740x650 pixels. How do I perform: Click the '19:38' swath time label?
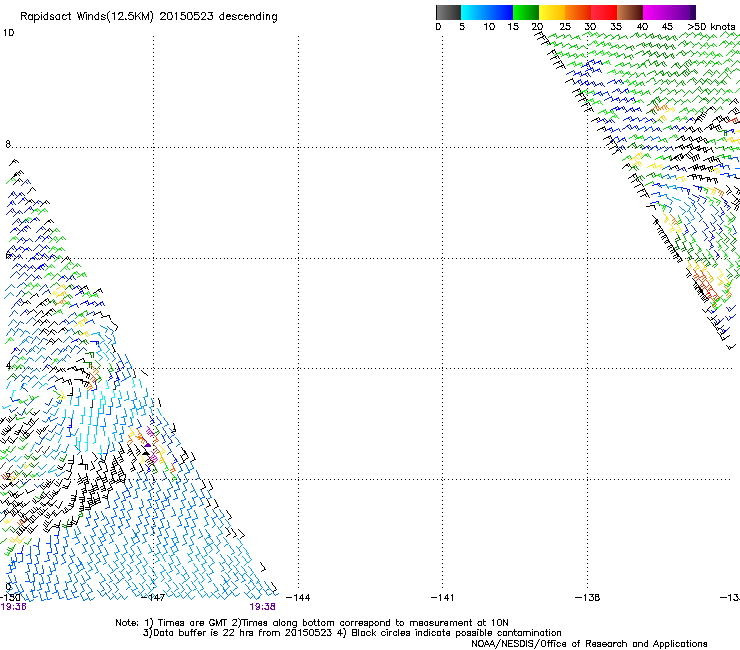(x=262, y=607)
